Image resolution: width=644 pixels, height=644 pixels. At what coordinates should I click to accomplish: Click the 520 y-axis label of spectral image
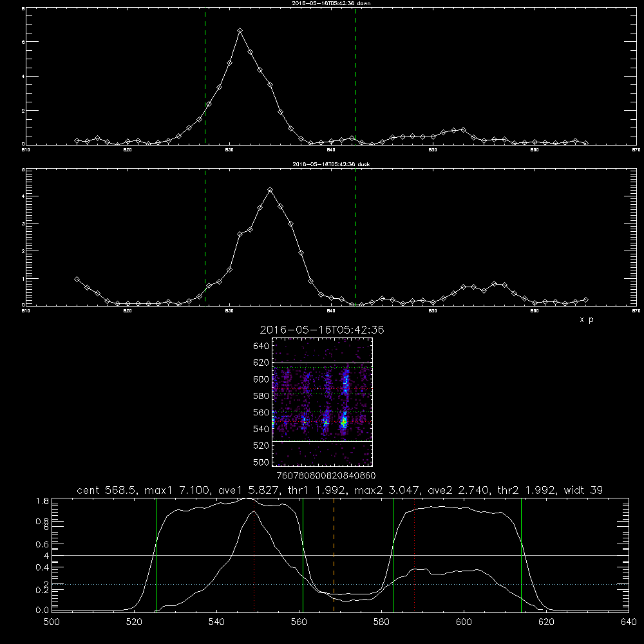261,446
